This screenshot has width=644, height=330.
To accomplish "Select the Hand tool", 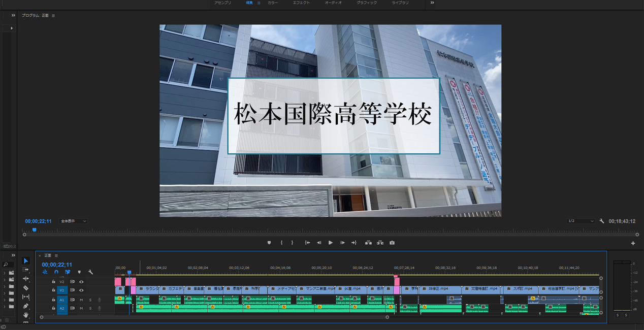I will point(26,315).
